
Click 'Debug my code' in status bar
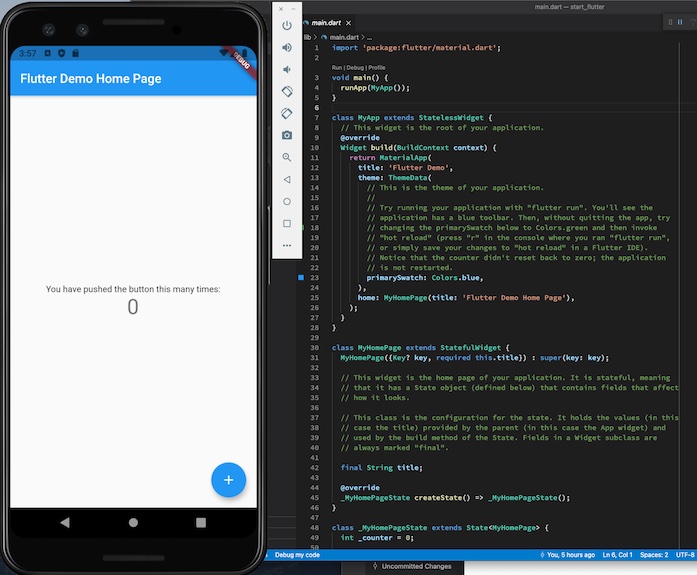[x=297, y=555]
